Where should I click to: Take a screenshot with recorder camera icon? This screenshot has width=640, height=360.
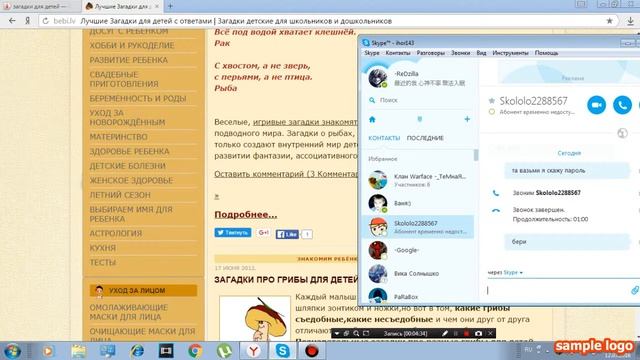click(478, 333)
